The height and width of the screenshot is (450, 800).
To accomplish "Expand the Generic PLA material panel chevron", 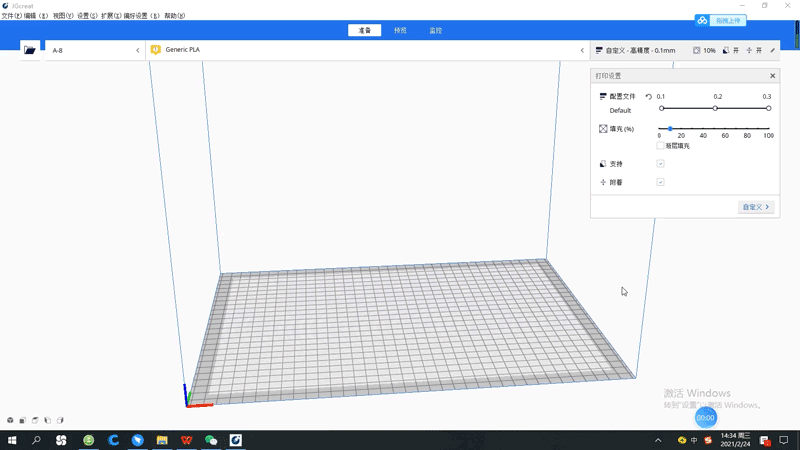I will [x=582, y=50].
